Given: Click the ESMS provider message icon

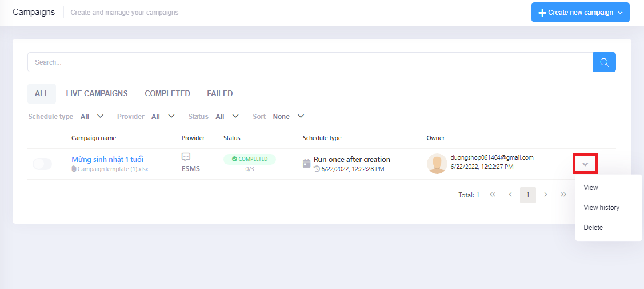Looking at the screenshot, I should 186,157.
